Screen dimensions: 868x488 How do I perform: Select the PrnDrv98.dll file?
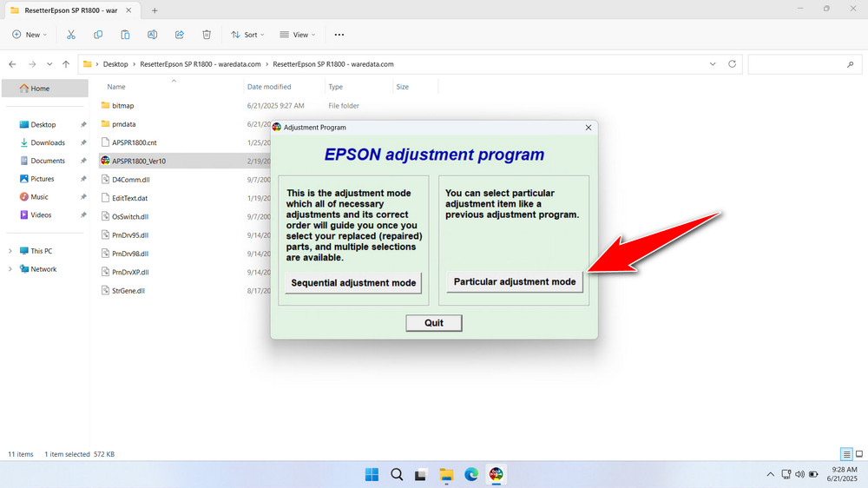(x=130, y=254)
